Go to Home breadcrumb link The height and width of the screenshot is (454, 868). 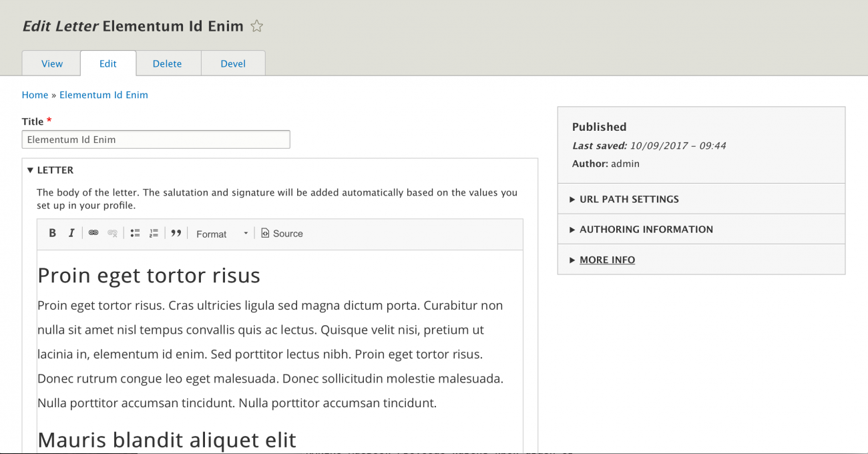coord(35,95)
